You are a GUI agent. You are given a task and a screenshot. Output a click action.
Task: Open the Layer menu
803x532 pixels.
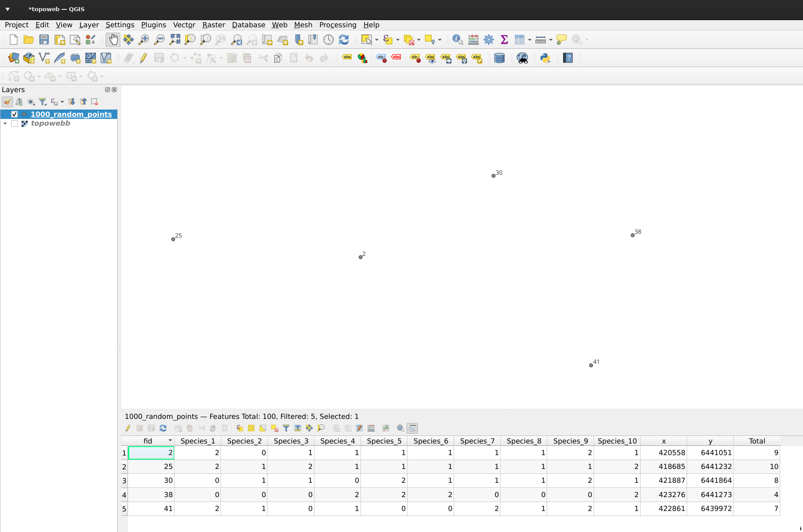click(89, 25)
